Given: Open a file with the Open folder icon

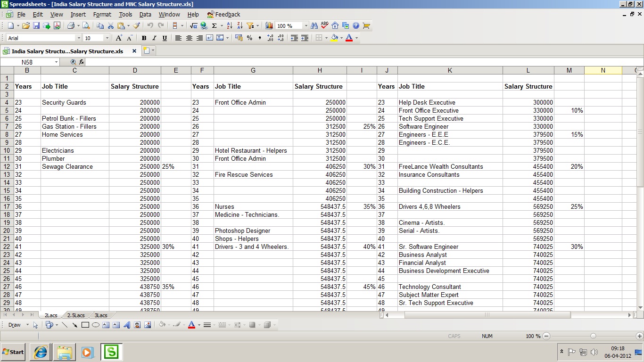Looking at the screenshot, I should [x=26, y=26].
